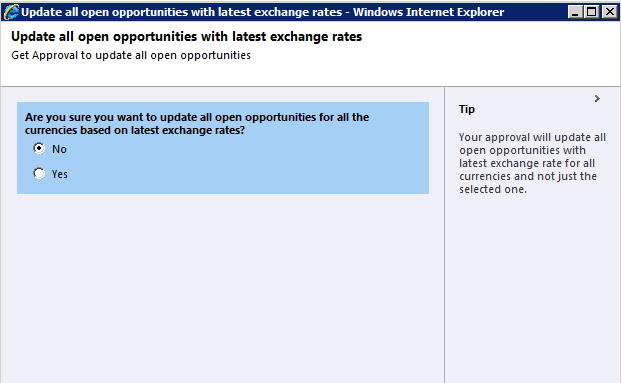Close the update opportunities dialog window
This screenshot has width=621, height=383.
pyautogui.click(x=609, y=12)
